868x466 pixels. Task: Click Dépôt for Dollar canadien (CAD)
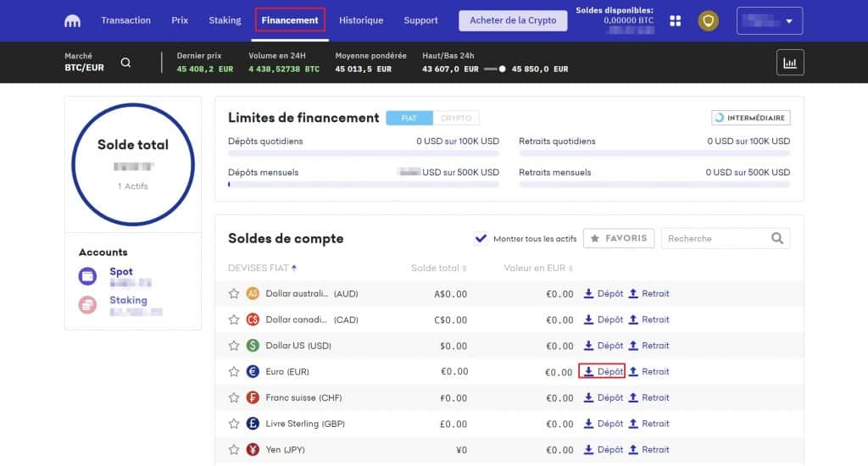click(x=604, y=320)
